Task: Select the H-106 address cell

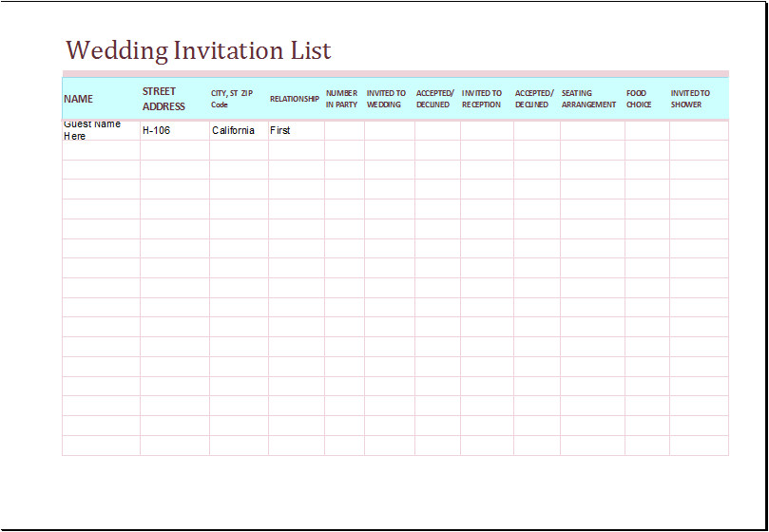Action: coord(157,130)
